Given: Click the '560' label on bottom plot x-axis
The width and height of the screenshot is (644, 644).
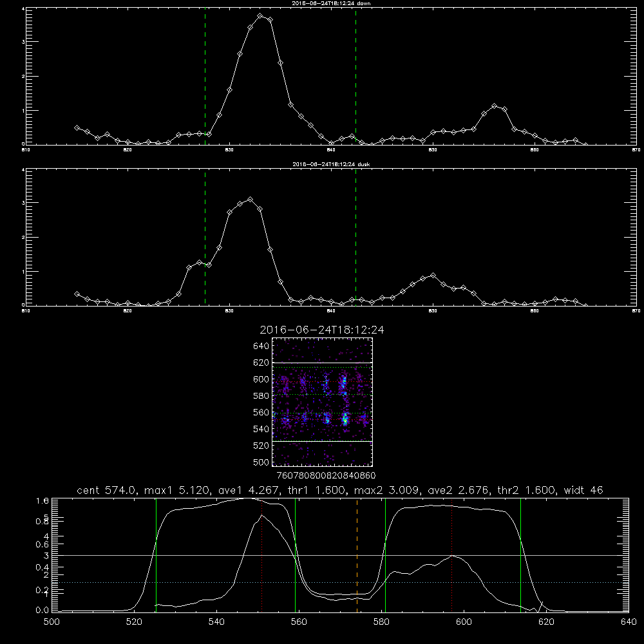Looking at the screenshot, I should click(x=299, y=622).
